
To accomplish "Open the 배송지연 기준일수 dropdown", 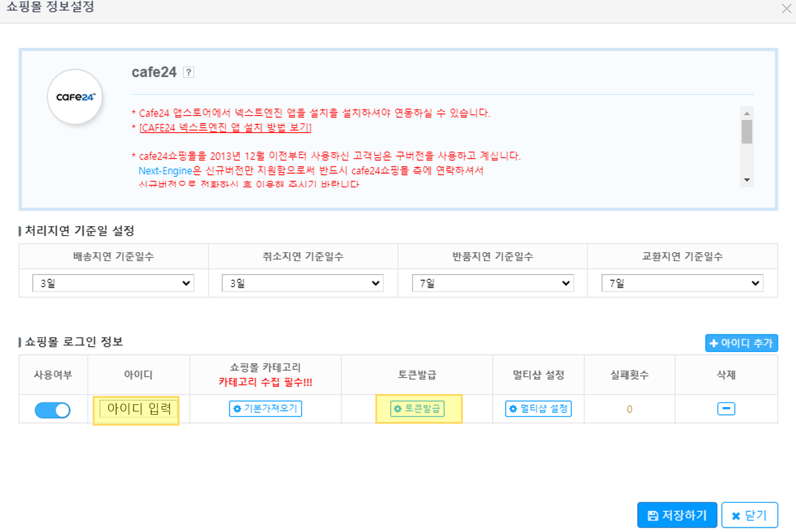I will pyautogui.click(x=113, y=283).
